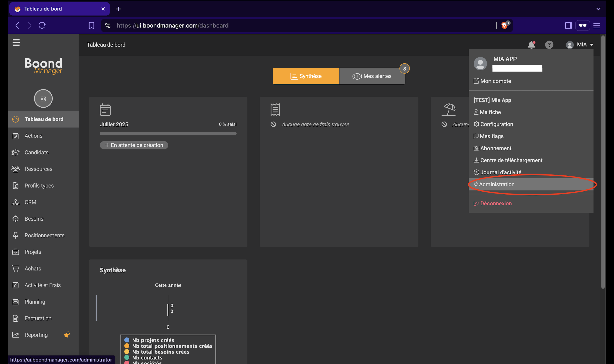Open Journal d'activité entry
This screenshot has width=614, height=364.
(x=531, y=172)
